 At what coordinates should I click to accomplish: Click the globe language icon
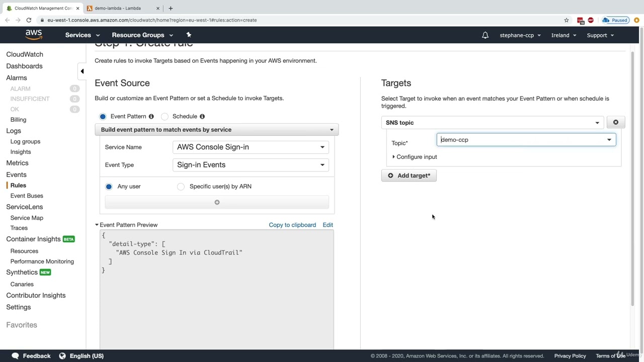tap(62, 355)
